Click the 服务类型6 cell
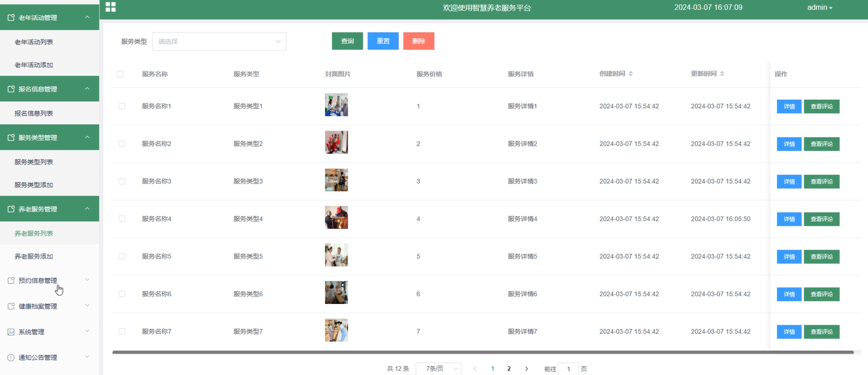 248,294
